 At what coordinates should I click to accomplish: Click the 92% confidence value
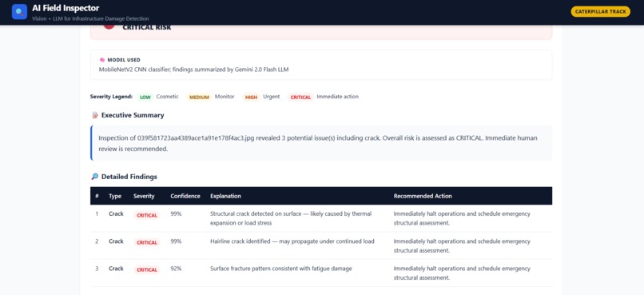(x=176, y=269)
